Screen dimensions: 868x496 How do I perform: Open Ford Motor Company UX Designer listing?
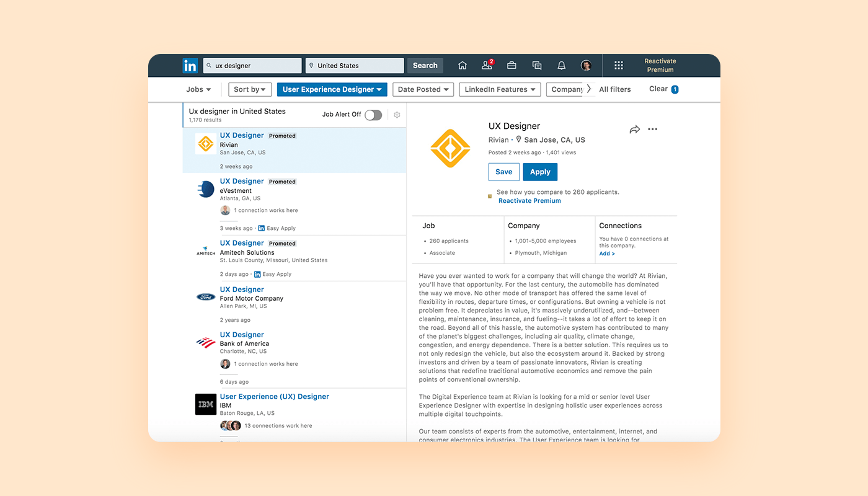pos(242,290)
